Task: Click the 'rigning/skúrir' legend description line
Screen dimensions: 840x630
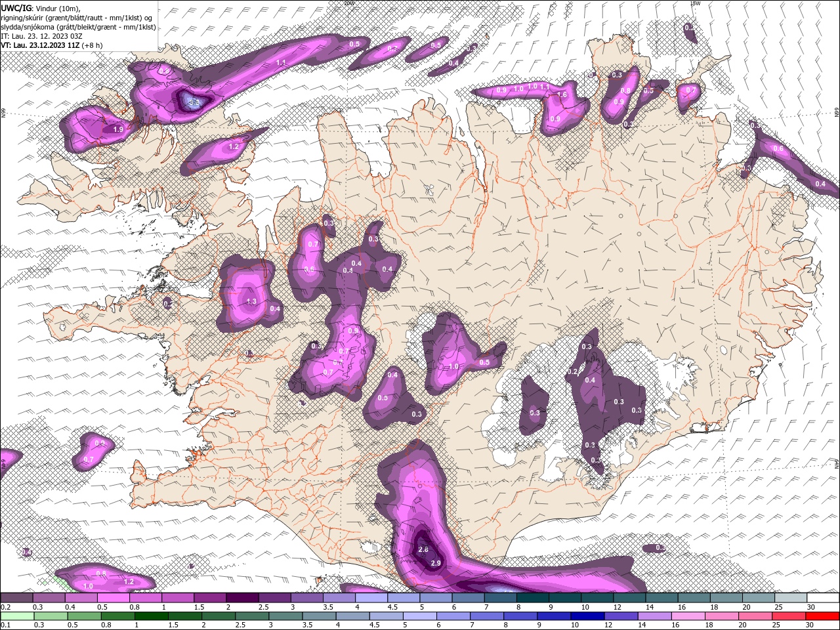Action: tap(77, 17)
